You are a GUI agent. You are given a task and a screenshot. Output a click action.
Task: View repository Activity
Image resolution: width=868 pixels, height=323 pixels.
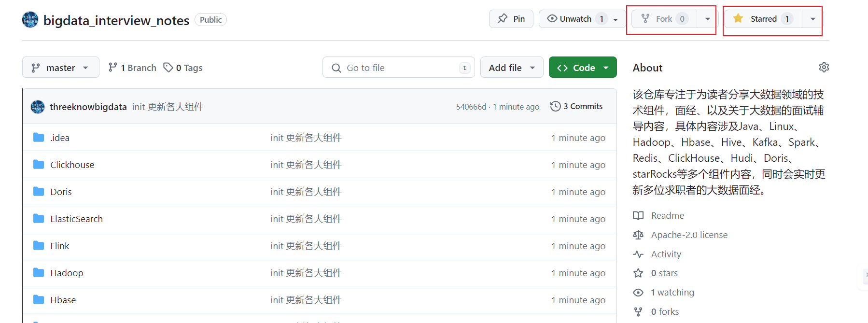(666, 254)
